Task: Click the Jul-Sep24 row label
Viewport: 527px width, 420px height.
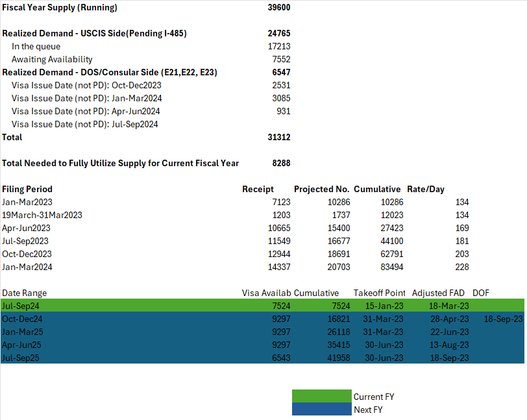Action: 21,306
